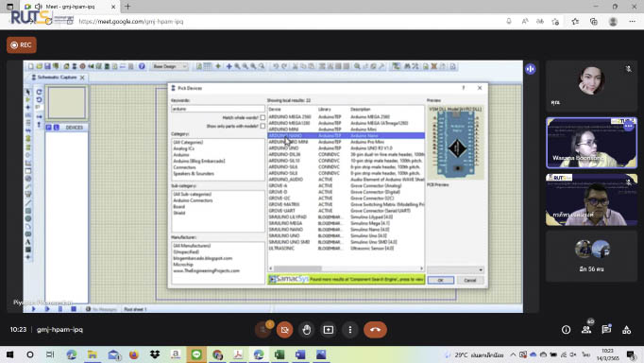
Task: Open meeting details info icon
Action: 566,330
